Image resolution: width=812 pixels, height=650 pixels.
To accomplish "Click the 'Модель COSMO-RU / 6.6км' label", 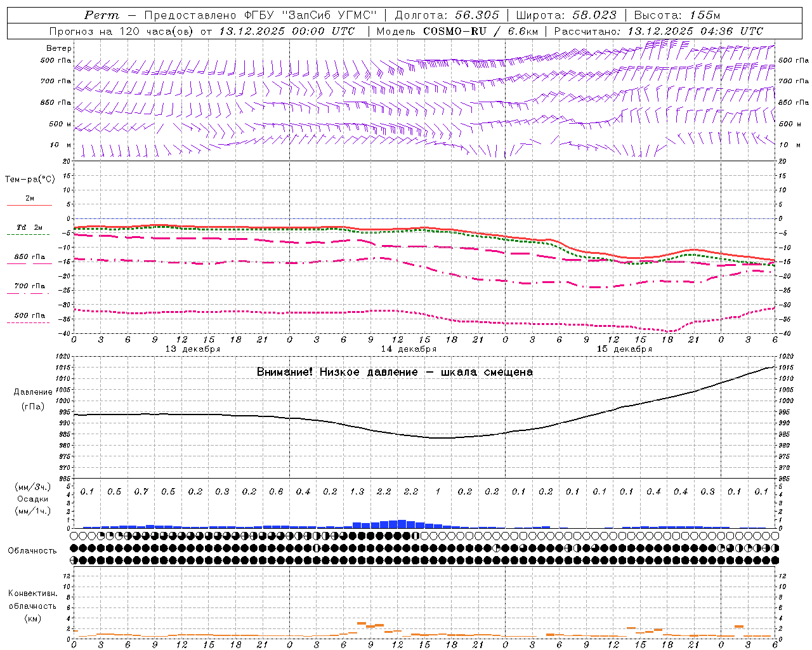I will pyautogui.click(x=457, y=30).
